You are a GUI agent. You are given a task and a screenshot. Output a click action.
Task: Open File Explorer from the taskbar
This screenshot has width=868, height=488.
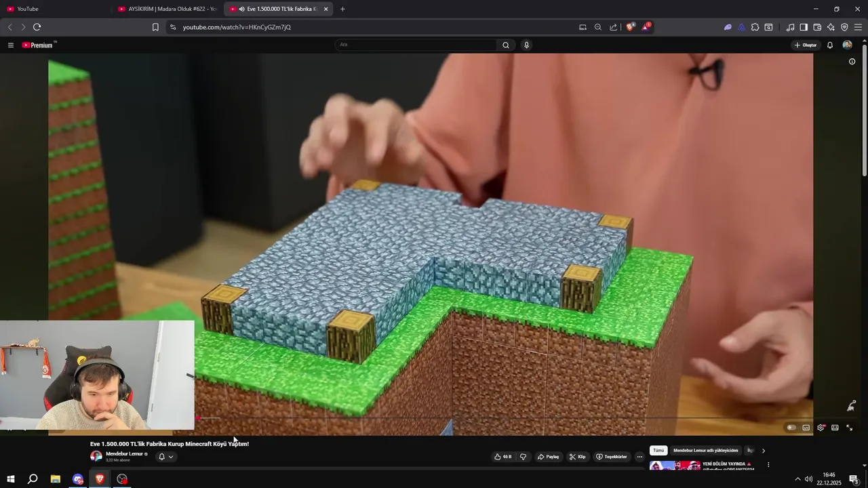[x=56, y=479]
